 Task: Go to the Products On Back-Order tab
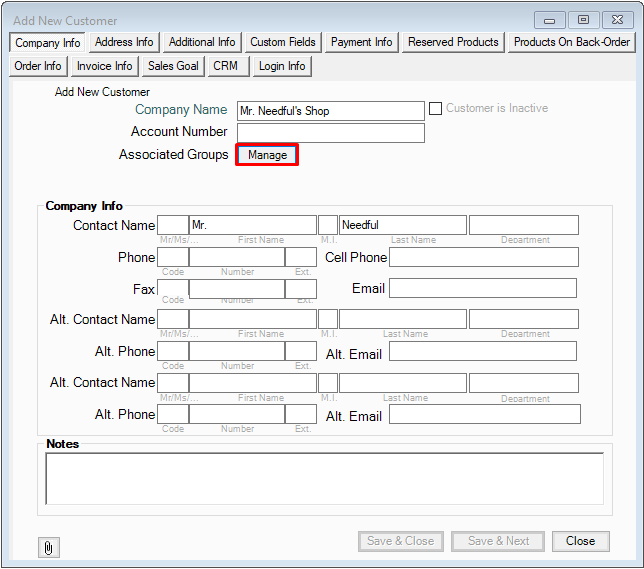click(x=572, y=42)
